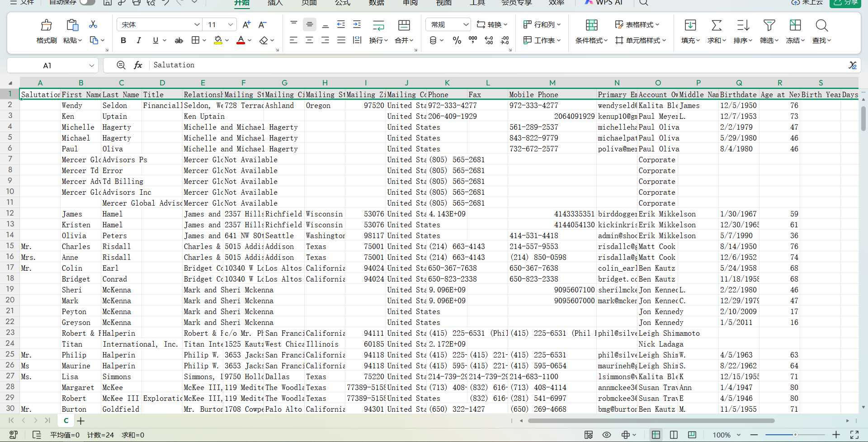Select the sheet tab named C
This screenshot has width=868, height=442.
click(x=66, y=421)
